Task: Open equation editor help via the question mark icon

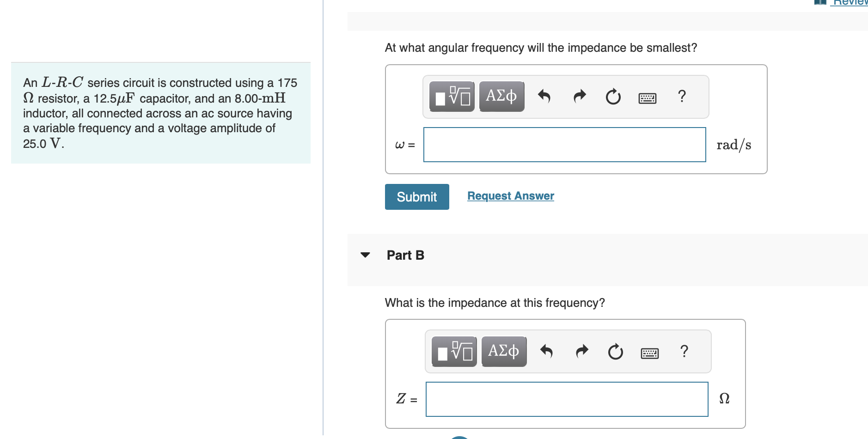Action: (x=681, y=96)
